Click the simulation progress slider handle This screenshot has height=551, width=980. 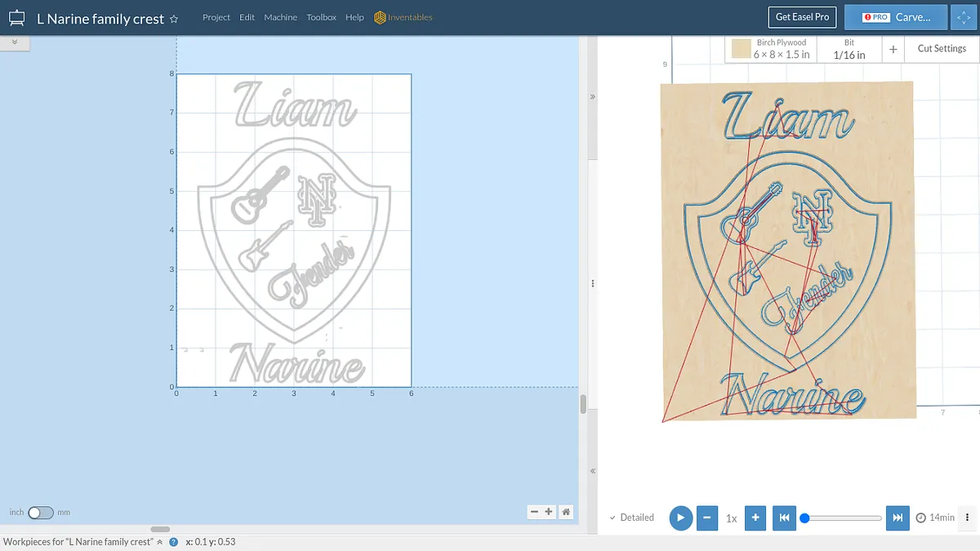tap(804, 518)
